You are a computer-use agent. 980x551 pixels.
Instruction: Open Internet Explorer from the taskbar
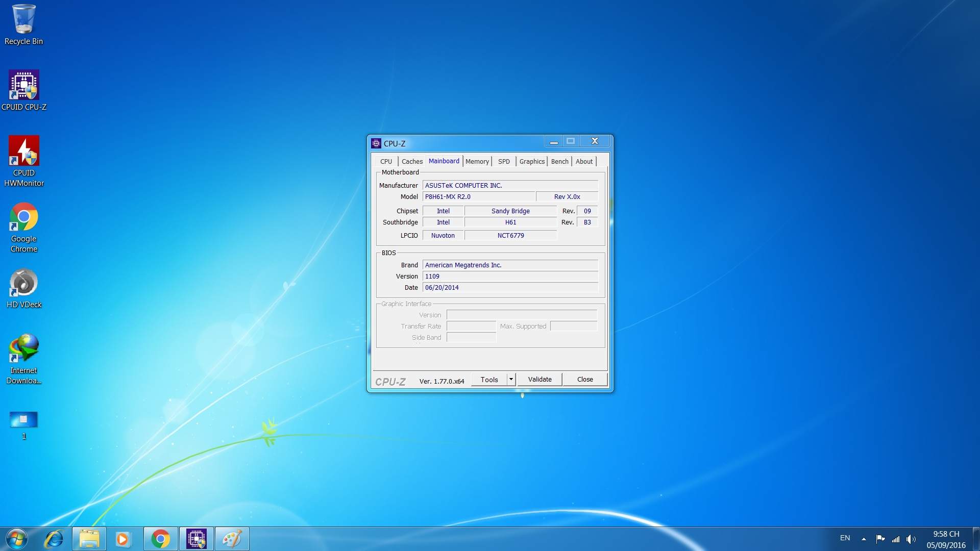click(54, 539)
